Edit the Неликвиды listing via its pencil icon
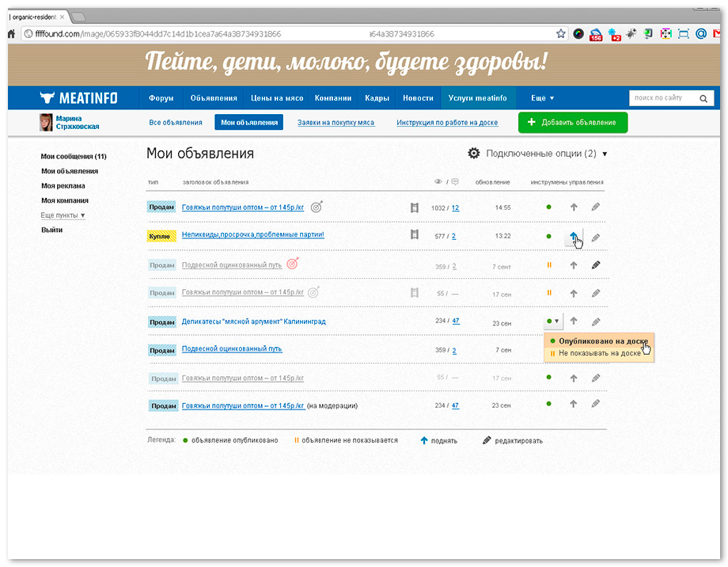This screenshot has width=728, height=567. [x=596, y=238]
